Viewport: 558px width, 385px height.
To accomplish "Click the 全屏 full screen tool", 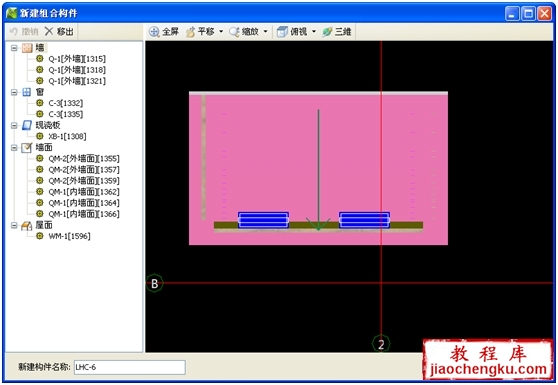I will pos(164,32).
